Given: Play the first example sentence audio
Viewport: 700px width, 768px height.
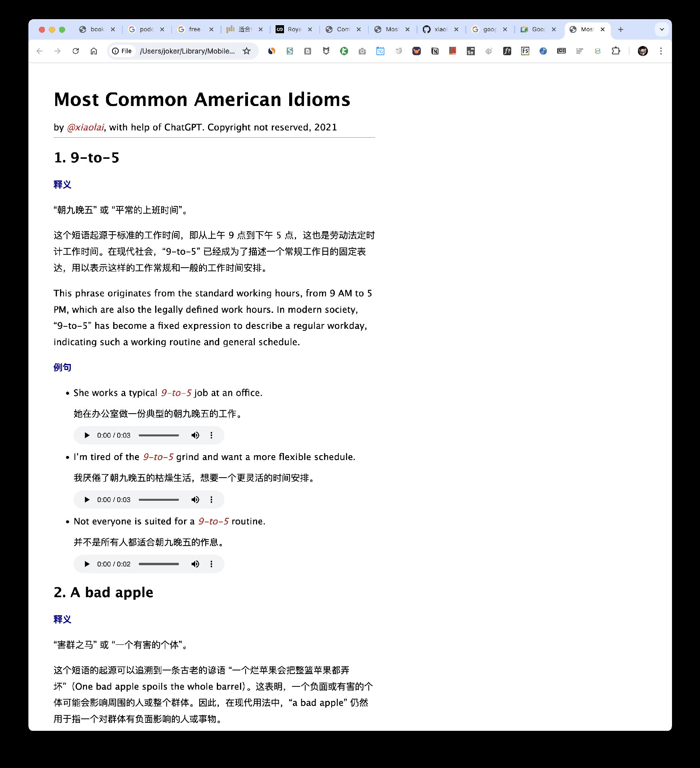Looking at the screenshot, I should tap(87, 435).
